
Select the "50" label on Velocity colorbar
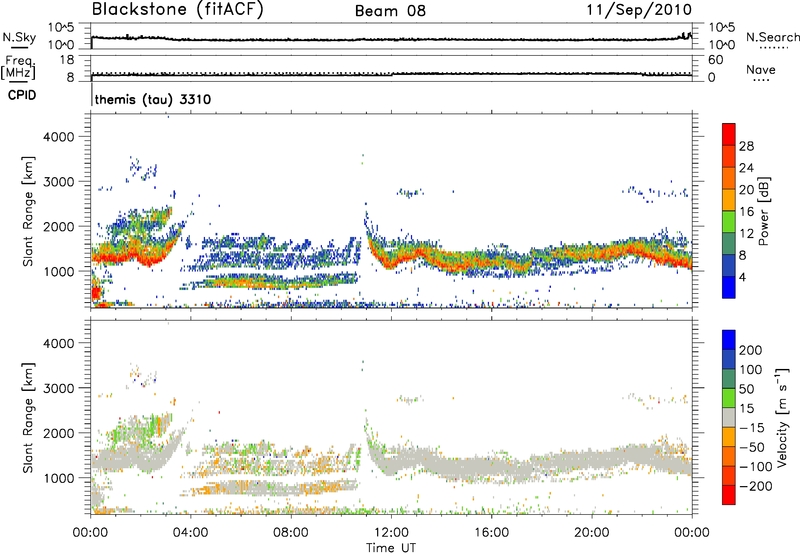point(746,389)
